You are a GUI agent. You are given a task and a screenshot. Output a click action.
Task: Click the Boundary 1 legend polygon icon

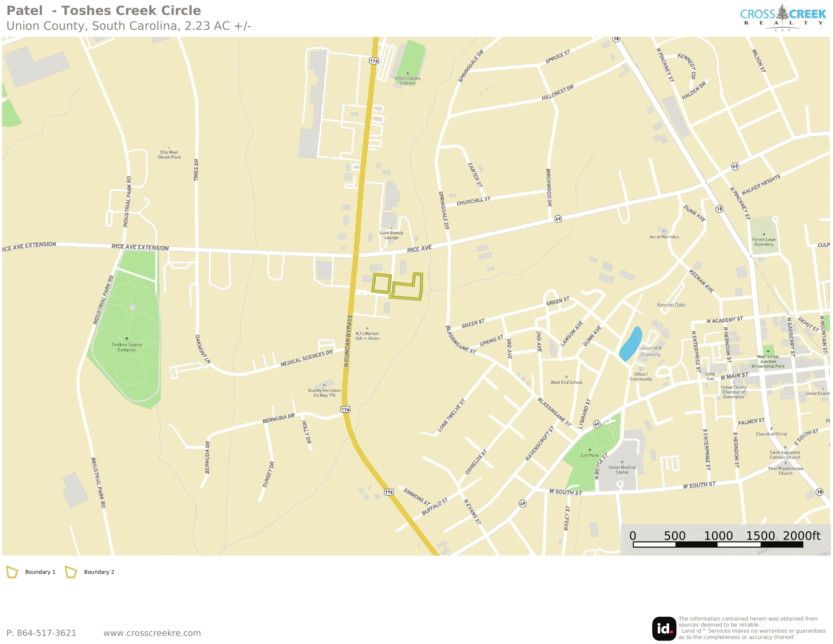tap(12, 572)
